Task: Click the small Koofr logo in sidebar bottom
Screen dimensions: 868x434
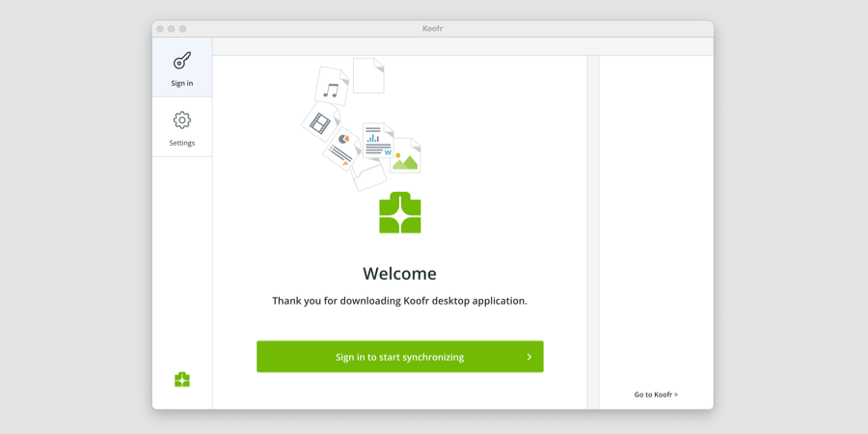Action: click(182, 379)
